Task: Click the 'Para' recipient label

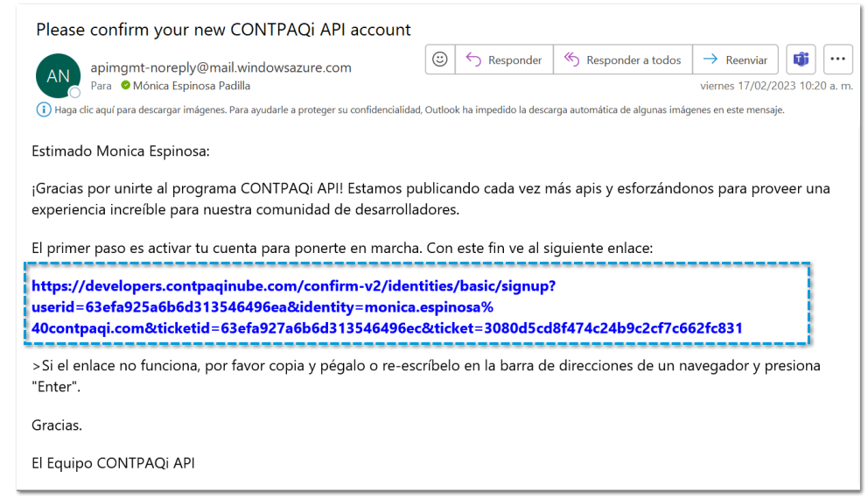Action: (101, 86)
